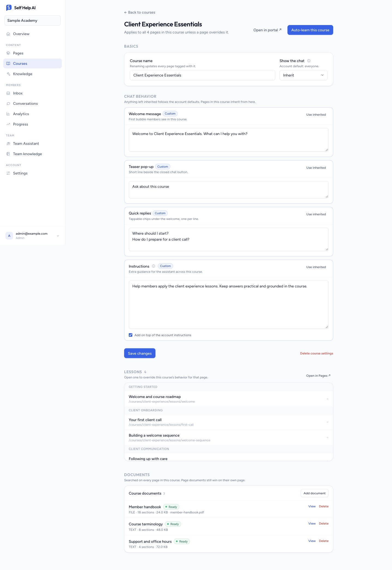Use inherited for Quick replies
The image size is (392, 570).
(x=316, y=214)
